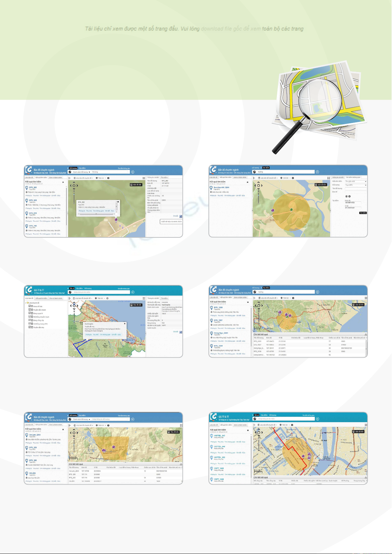Select 'Tất cả' tab in GIS TT & TT Thừa Thiên Huế header
The image size is (392, 554).
point(72,288)
